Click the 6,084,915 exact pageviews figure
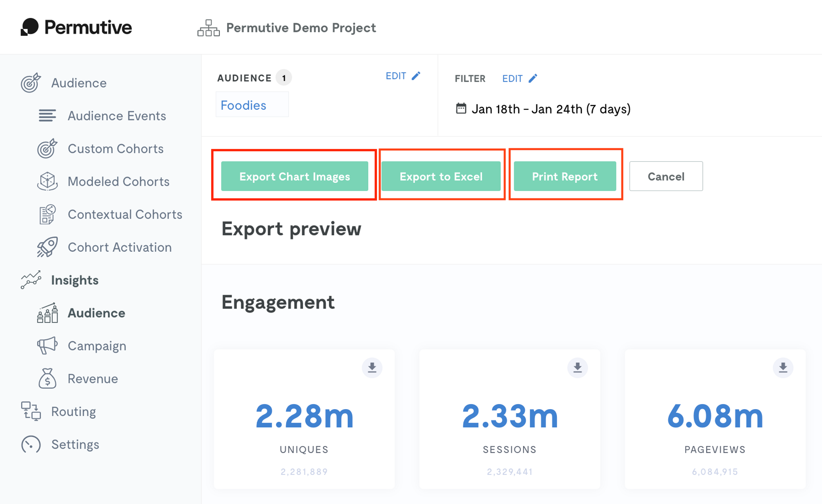The height and width of the screenshot is (504, 822). coord(715,472)
